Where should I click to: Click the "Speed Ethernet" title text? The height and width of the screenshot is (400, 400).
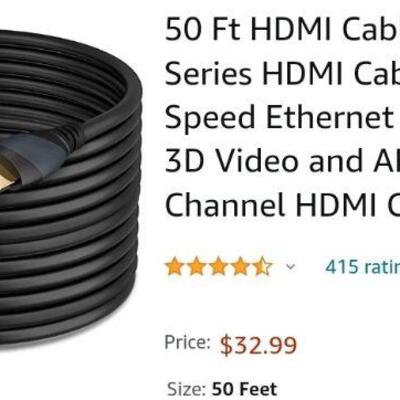coord(279,117)
